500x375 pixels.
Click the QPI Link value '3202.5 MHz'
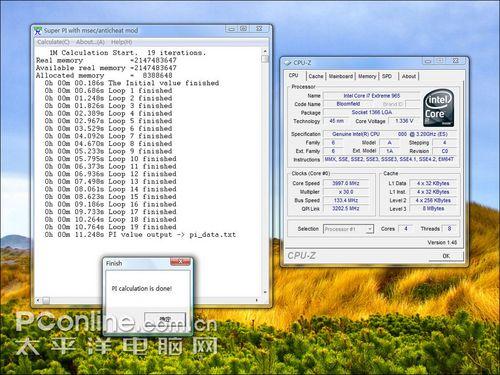[346, 208]
